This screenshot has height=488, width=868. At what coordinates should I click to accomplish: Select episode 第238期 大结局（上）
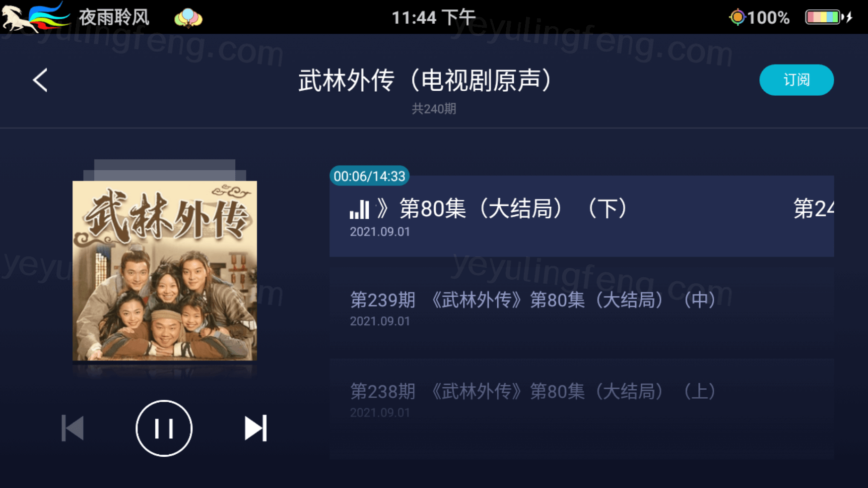582,400
